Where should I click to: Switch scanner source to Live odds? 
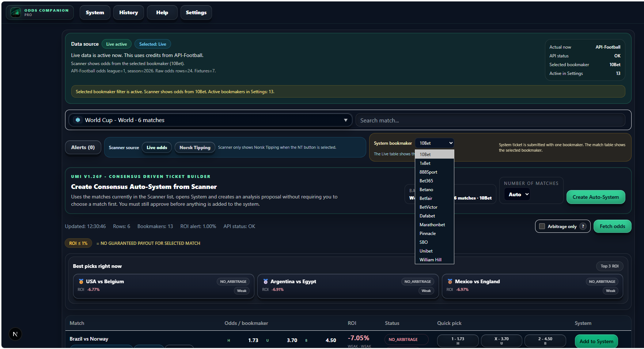[157, 148]
